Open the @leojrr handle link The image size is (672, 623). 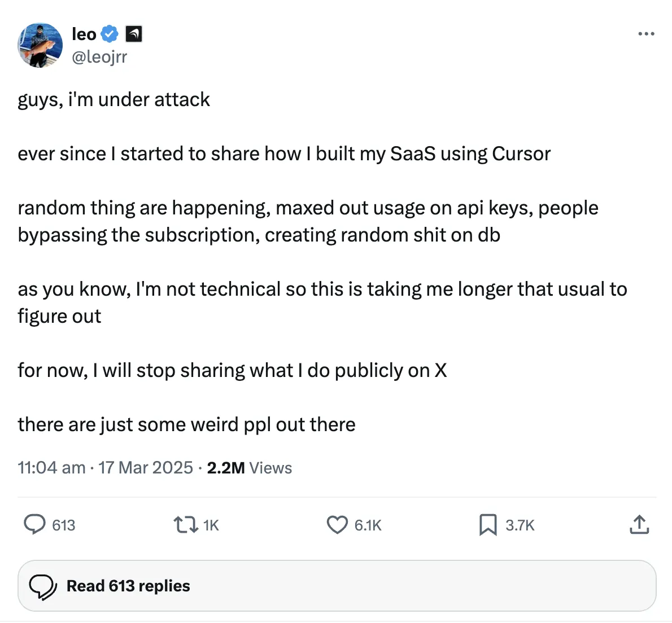(99, 56)
